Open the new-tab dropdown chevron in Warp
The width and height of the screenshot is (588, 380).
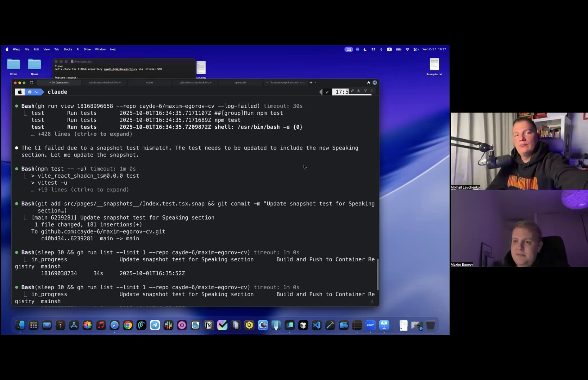click(x=315, y=83)
